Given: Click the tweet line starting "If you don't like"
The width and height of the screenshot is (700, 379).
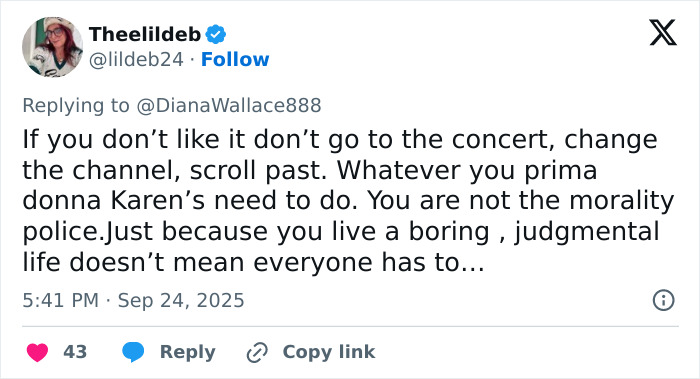Looking at the screenshot, I should click(340, 140).
